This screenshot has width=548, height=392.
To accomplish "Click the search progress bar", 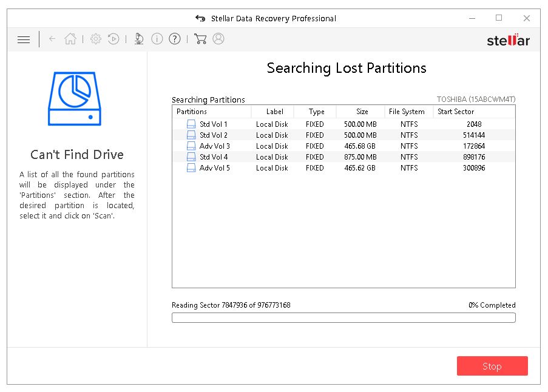I will (x=343, y=317).
